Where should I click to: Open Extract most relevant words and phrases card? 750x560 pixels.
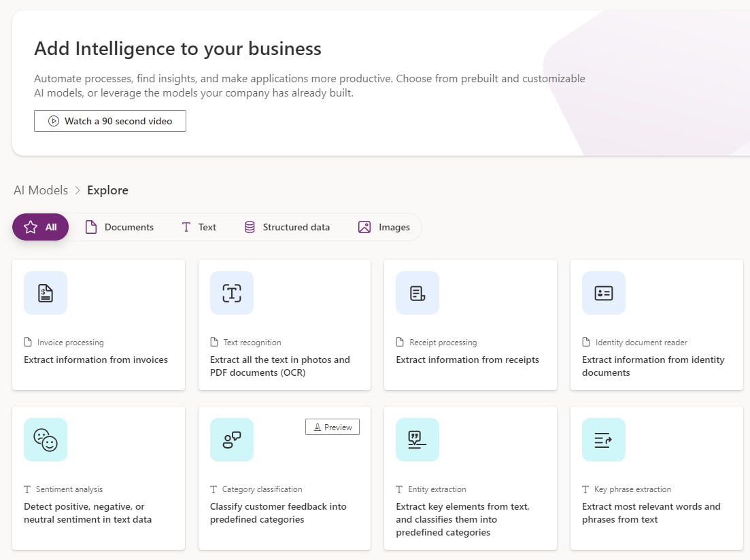[x=657, y=478]
